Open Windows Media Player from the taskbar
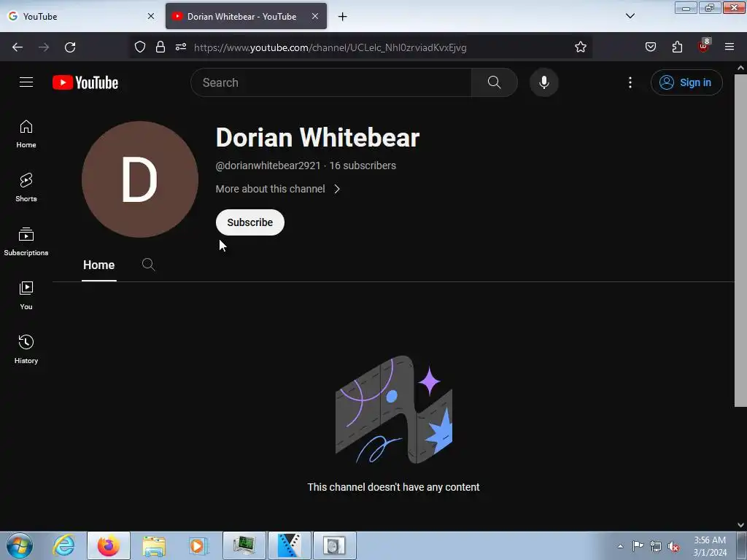Image resolution: width=747 pixels, height=560 pixels. 198,545
